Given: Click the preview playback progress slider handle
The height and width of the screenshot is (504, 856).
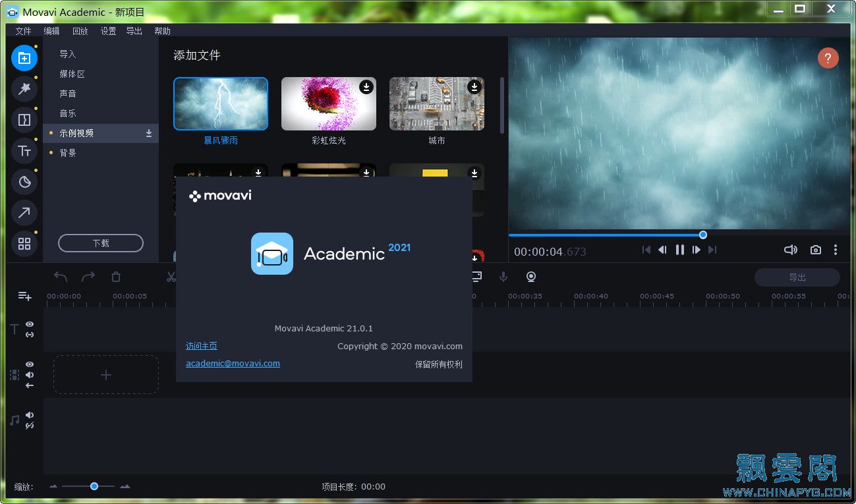Looking at the screenshot, I should pyautogui.click(x=703, y=235).
